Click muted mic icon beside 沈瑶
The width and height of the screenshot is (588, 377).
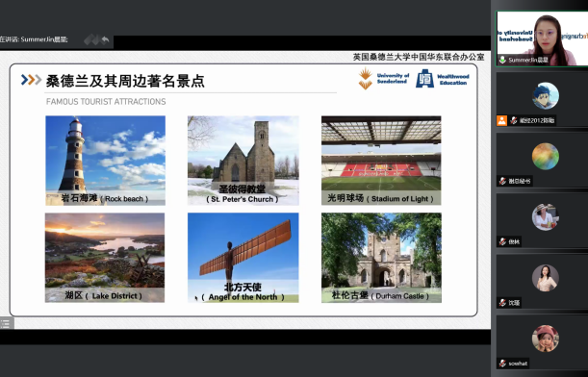coord(502,302)
